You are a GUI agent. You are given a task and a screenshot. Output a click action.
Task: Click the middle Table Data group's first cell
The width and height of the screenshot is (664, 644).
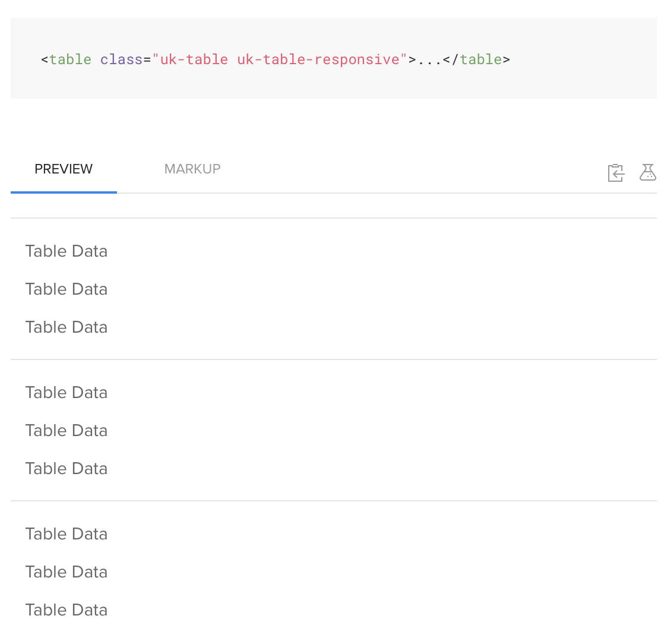pyautogui.click(x=66, y=392)
